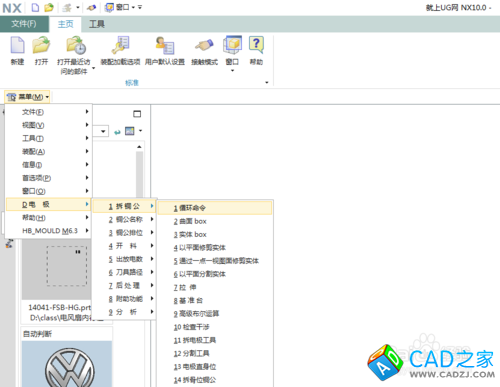Viewport: 500px width, 387px height.
Task: Select the D 电极 menu entry
Action: [48, 204]
